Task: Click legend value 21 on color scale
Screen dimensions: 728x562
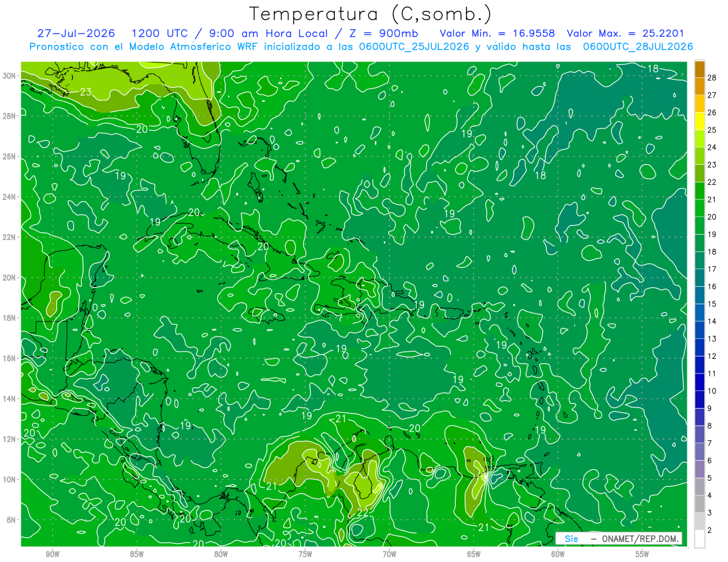Action: [x=712, y=200]
